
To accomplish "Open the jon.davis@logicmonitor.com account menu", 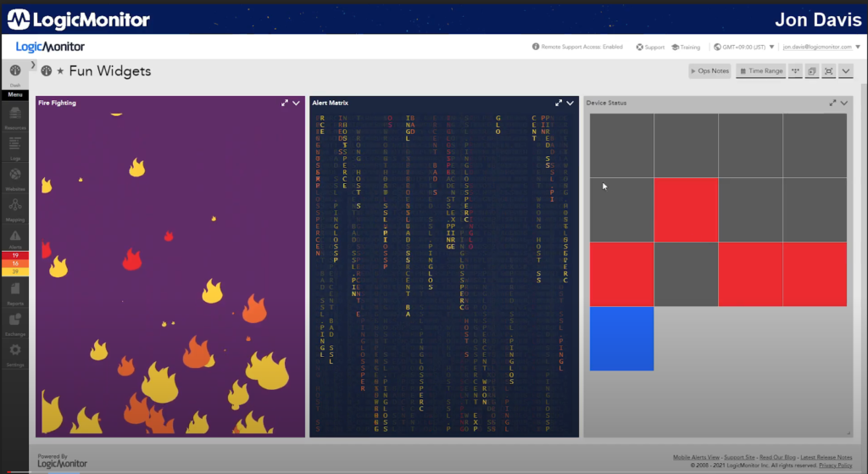I will [x=821, y=47].
